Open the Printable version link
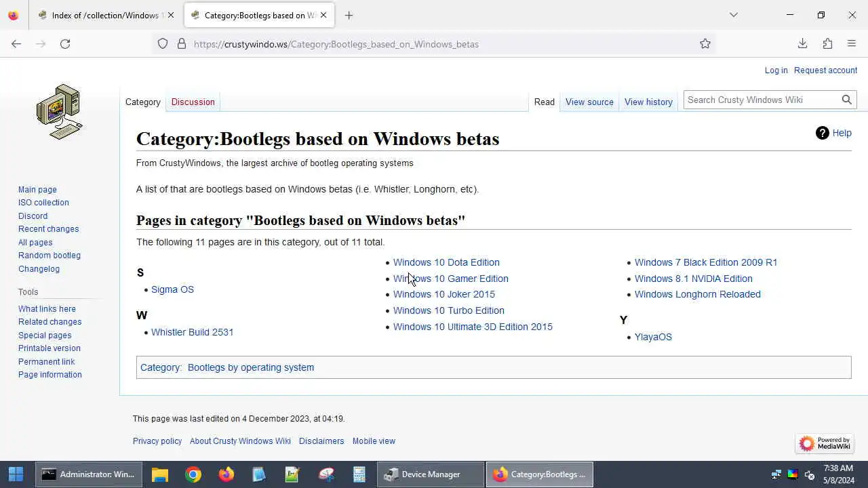The image size is (868, 488). click(x=50, y=348)
